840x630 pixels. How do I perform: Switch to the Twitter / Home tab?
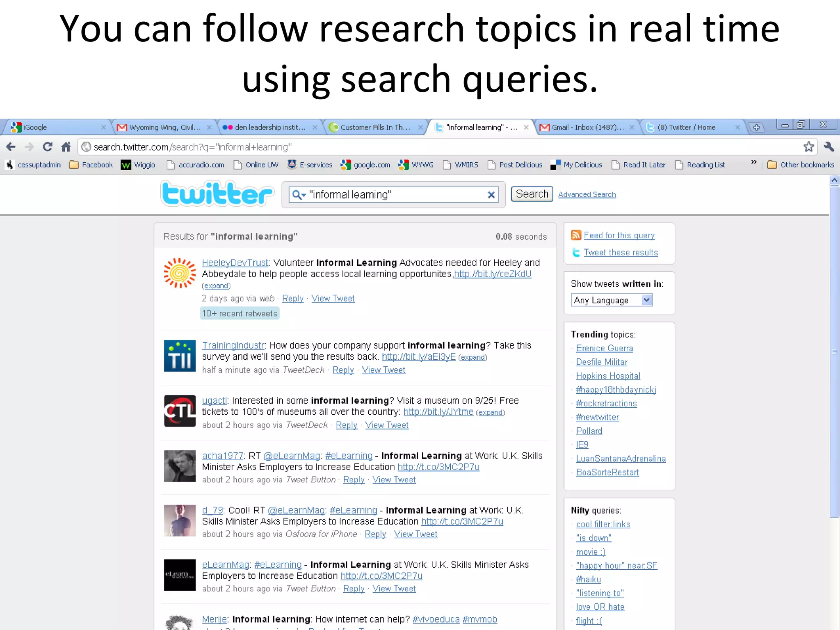[x=692, y=128]
